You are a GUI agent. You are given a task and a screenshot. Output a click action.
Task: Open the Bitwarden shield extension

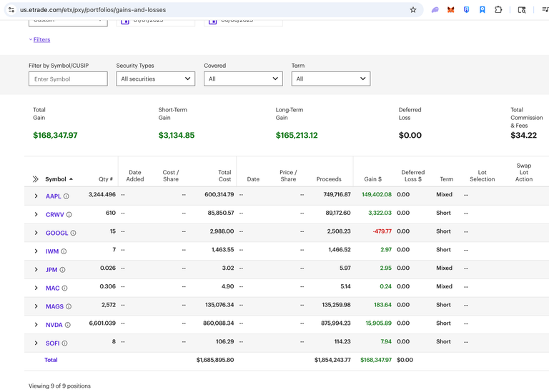pyautogui.click(x=466, y=10)
